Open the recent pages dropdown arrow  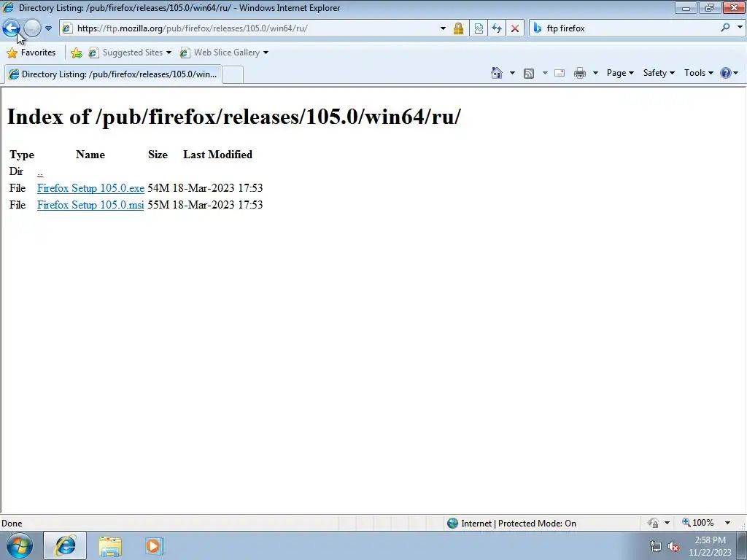coord(48,28)
